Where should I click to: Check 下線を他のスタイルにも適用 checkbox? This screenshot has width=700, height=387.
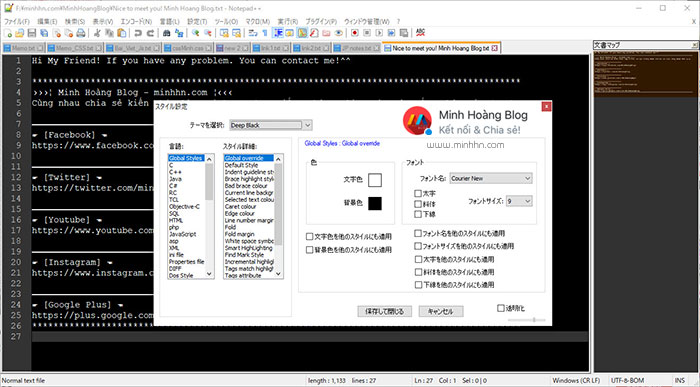point(418,284)
